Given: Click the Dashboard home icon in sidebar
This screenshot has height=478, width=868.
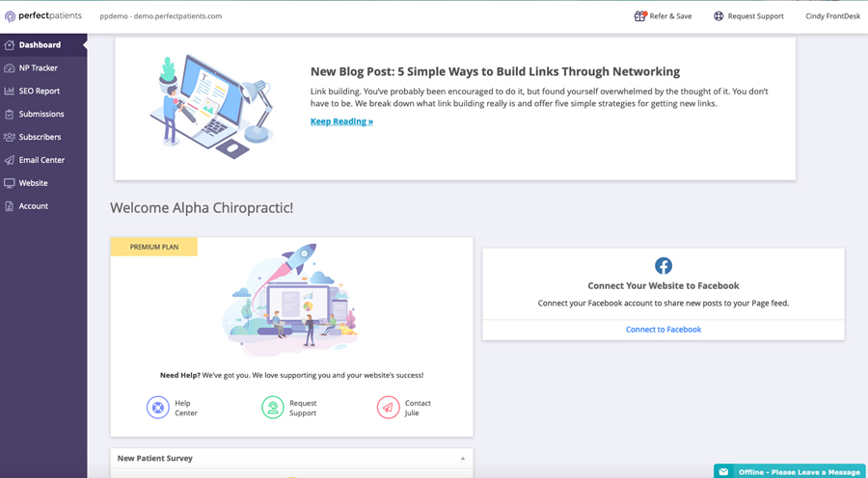Looking at the screenshot, I should [x=9, y=44].
